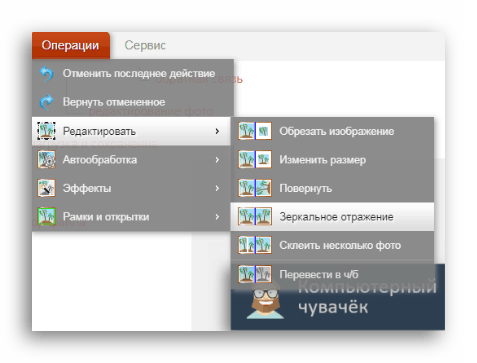This screenshot has width=477, height=363.
Task: Open the Автообработка menu item
Action: [131, 160]
